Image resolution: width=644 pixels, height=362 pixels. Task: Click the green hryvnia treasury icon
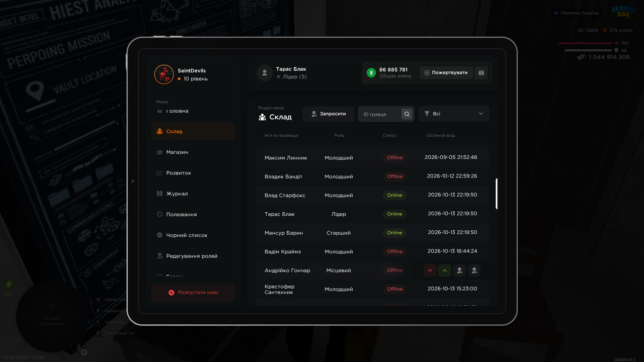(371, 73)
